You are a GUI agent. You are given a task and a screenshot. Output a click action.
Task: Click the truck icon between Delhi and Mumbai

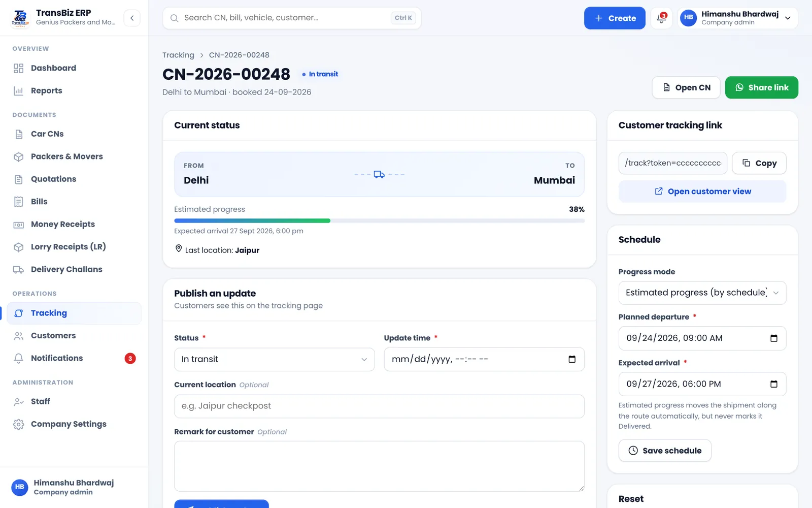(379, 174)
